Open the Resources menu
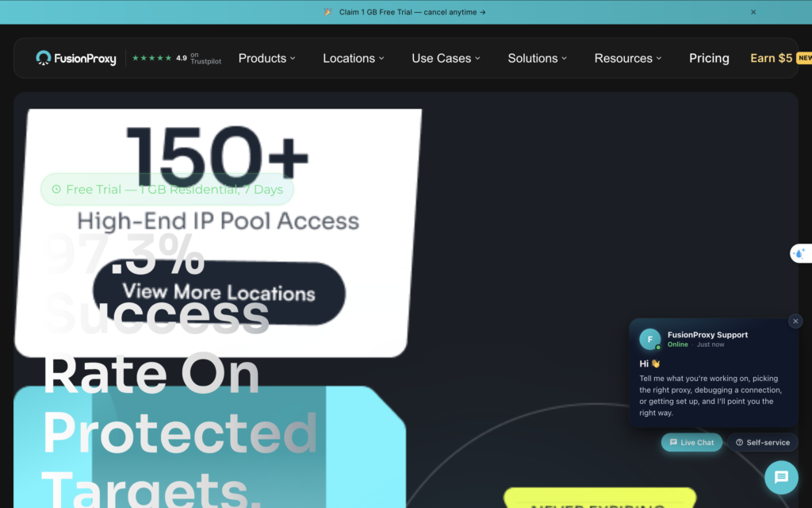 [x=628, y=58]
